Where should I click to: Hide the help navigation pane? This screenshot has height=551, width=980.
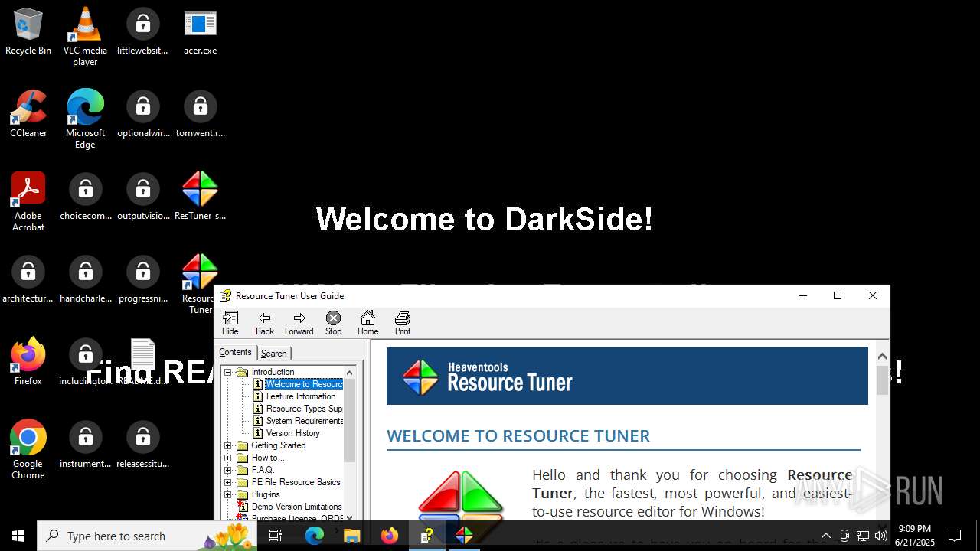pos(230,323)
